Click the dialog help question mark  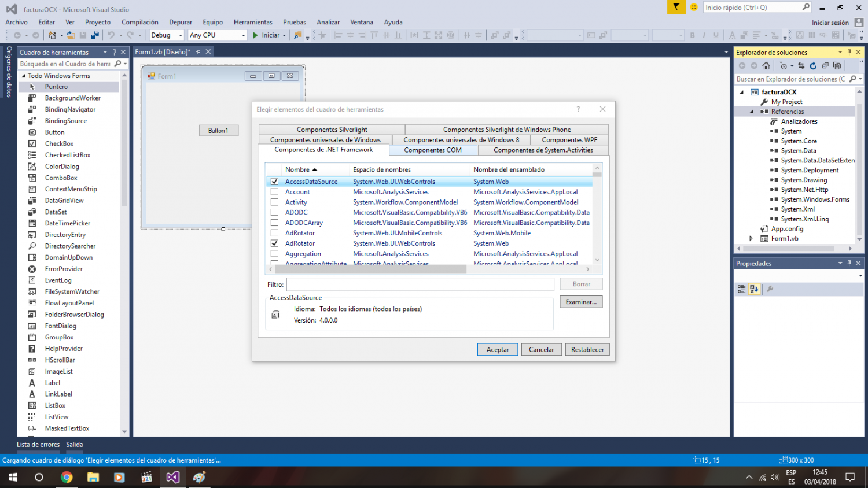tap(578, 109)
